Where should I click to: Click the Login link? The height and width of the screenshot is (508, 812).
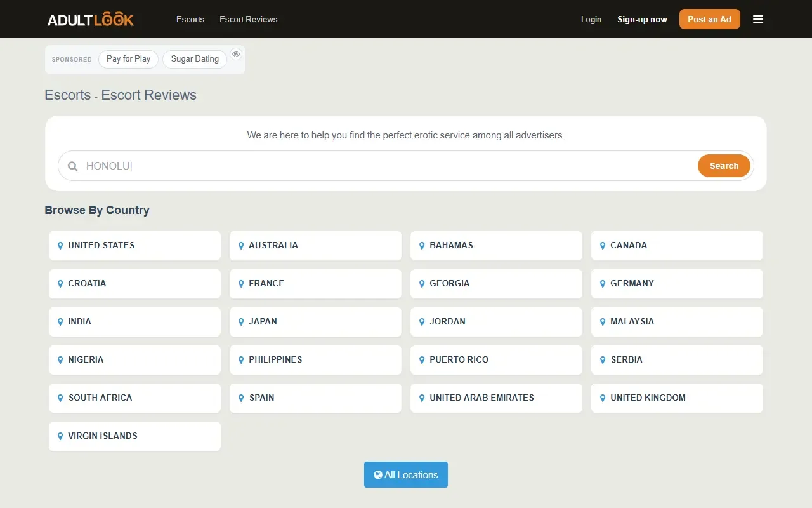coord(591,19)
